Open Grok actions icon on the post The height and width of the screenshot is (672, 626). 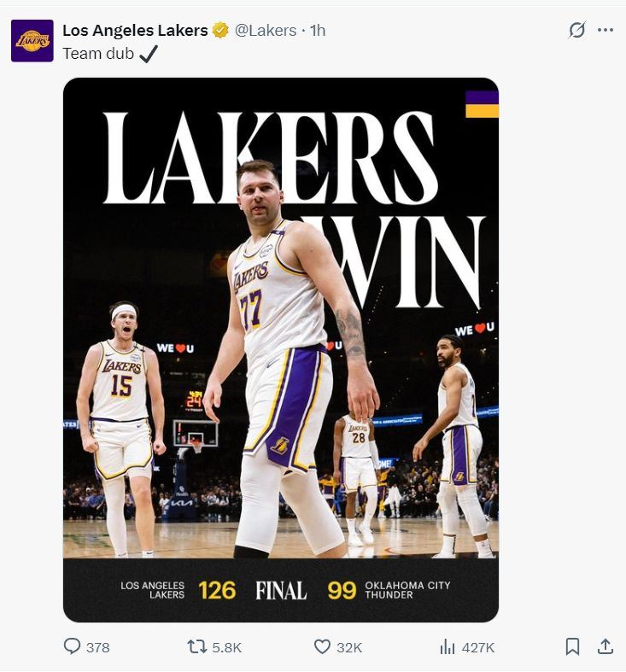coord(577,30)
